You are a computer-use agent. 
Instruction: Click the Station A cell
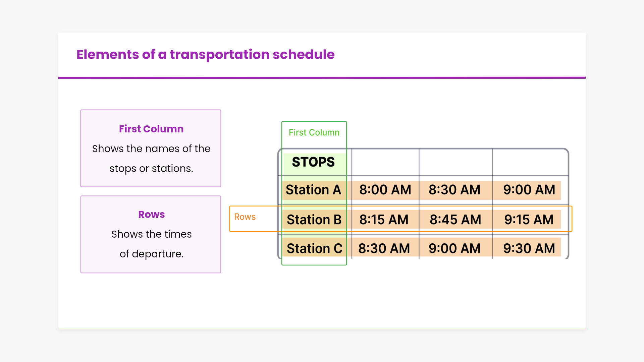[x=313, y=190]
